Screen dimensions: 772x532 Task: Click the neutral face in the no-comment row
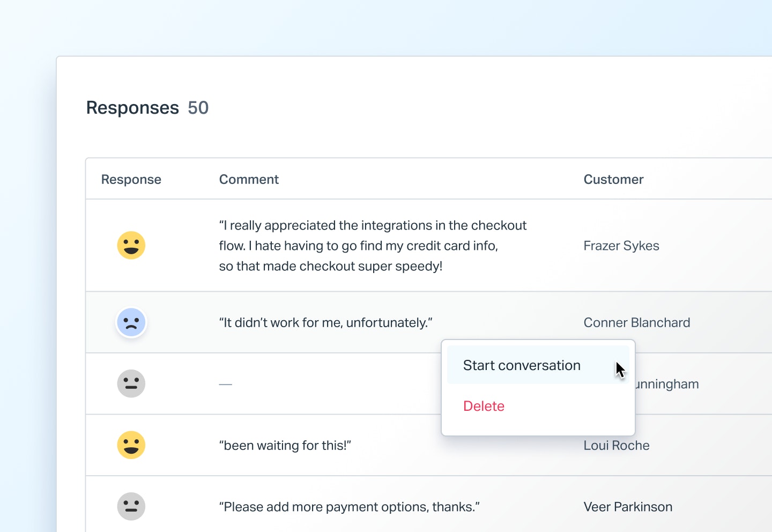point(131,384)
